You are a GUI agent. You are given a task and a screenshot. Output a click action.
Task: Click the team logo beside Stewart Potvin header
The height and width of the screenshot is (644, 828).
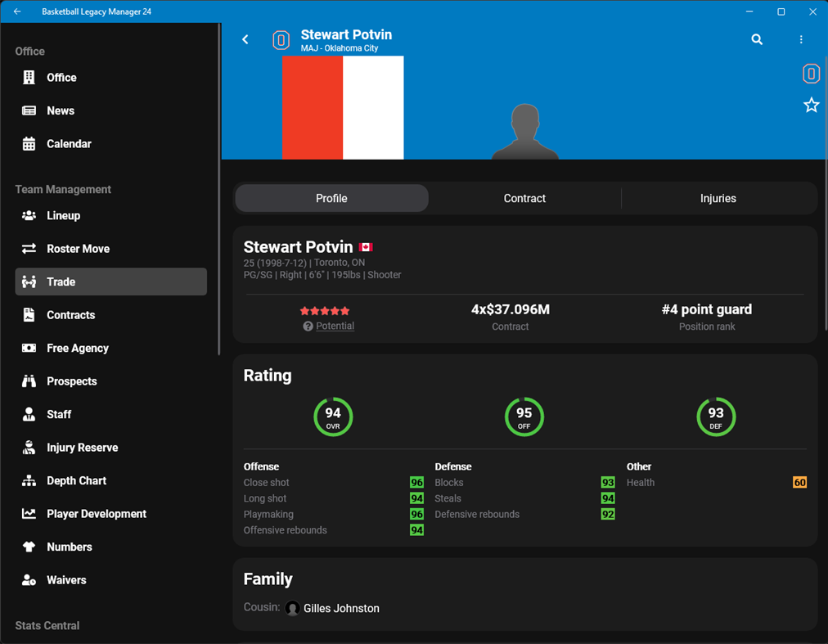281,40
